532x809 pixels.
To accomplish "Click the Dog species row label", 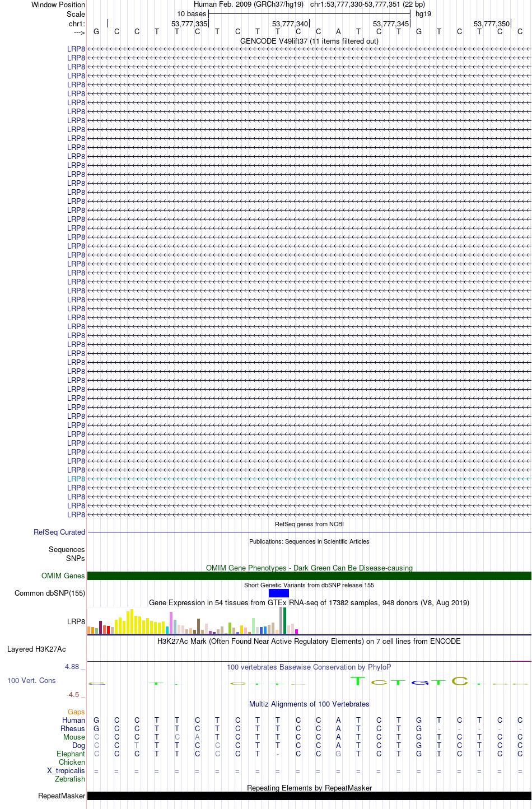I will coord(79,745).
